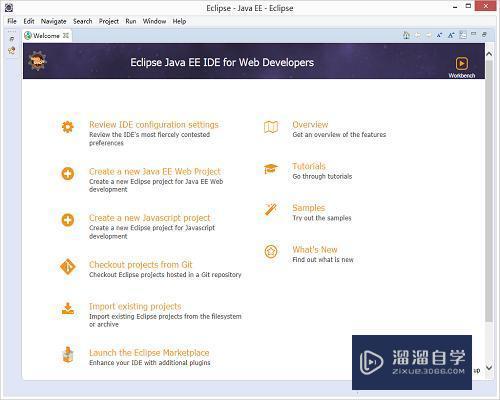Open Create a new Java EE Web Project
This screenshot has height=400, width=500.
coord(155,171)
